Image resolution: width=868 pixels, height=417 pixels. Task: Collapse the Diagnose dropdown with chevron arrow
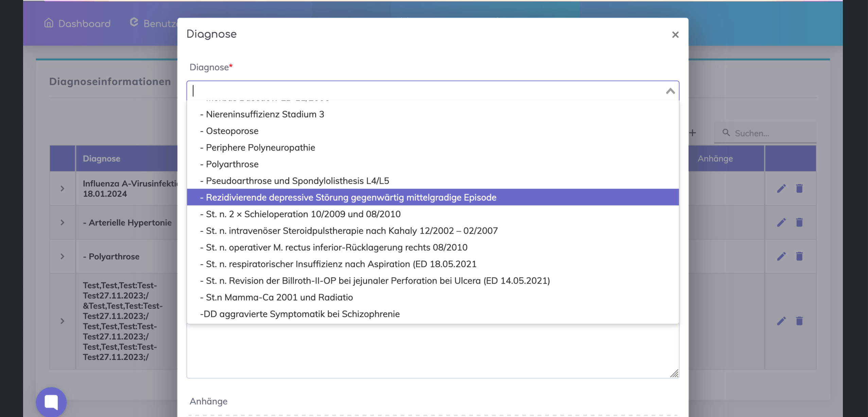pos(670,91)
